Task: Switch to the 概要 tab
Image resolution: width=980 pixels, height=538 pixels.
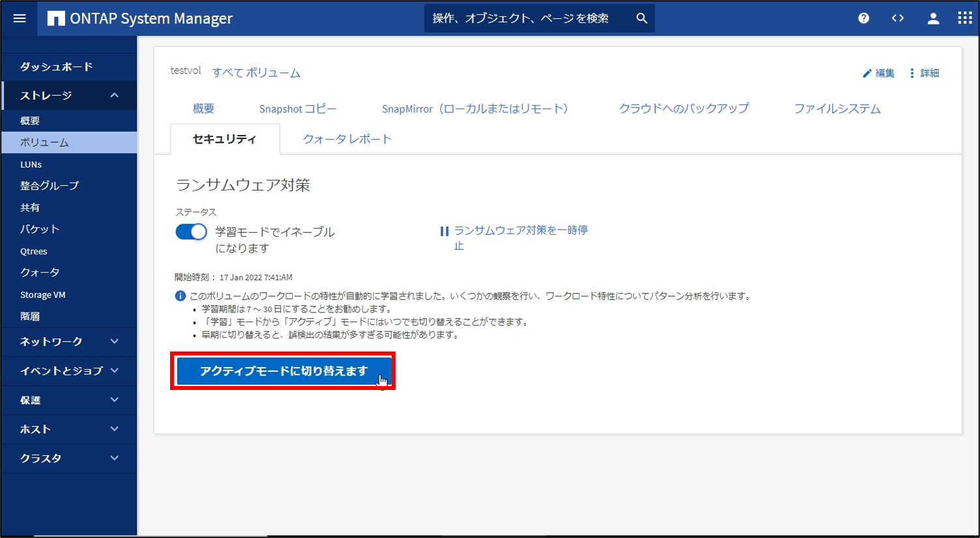Action: [x=203, y=109]
